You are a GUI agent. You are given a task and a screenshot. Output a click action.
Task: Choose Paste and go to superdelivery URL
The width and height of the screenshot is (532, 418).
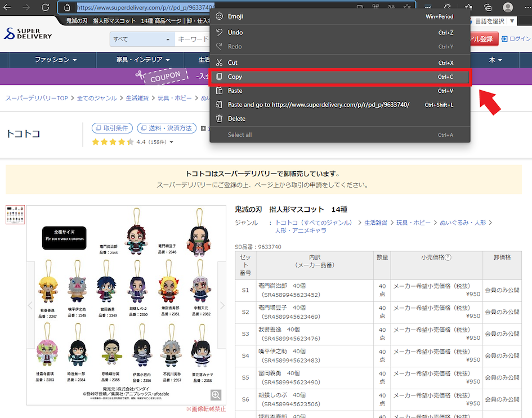pyautogui.click(x=340, y=105)
